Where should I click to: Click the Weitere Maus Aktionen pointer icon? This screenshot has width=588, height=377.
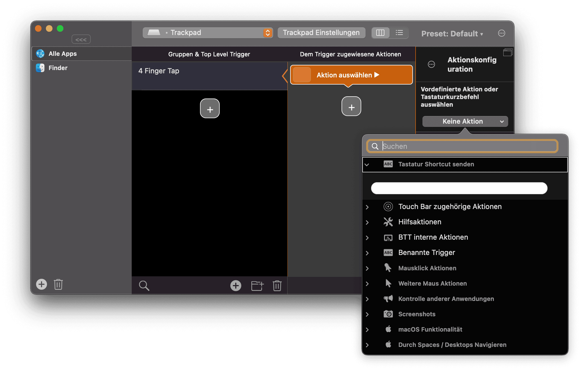tap(388, 283)
